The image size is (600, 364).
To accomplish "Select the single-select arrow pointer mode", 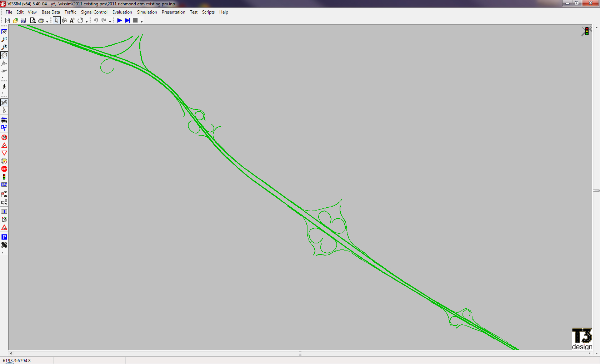I will pos(56,21).
